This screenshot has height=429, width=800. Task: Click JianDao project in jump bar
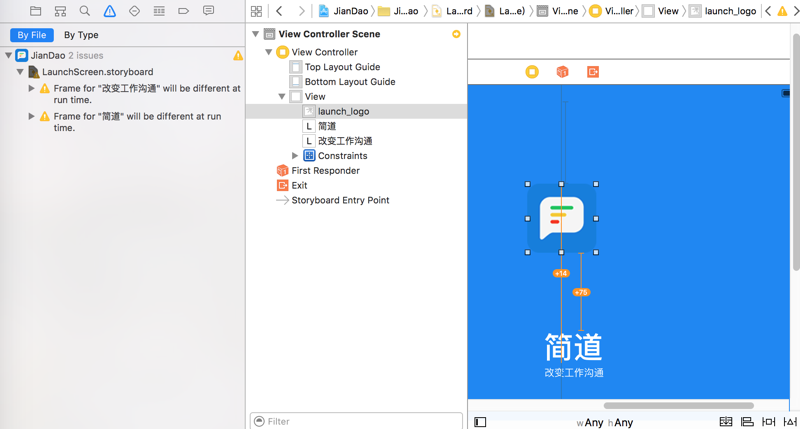(343, 11)
